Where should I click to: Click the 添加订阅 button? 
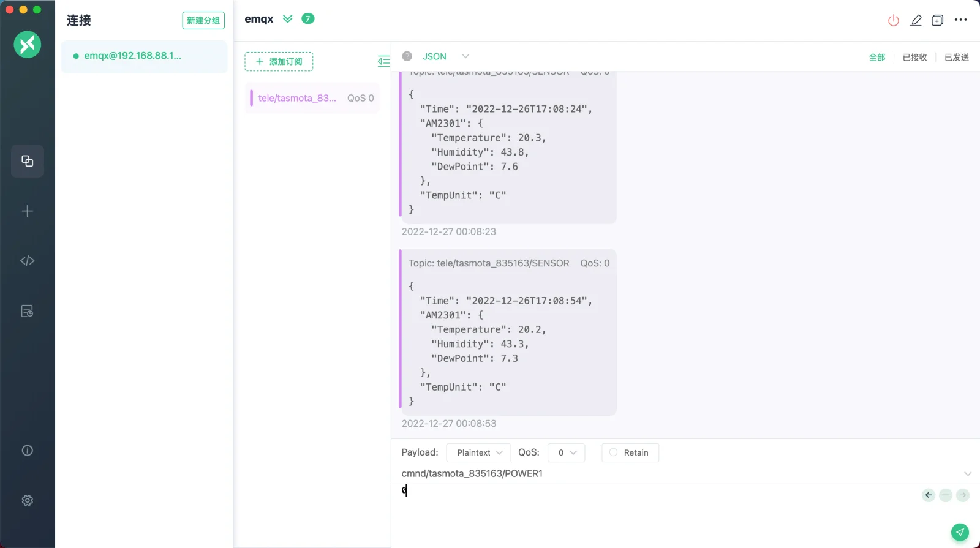pyautogui.click(x=279, y=61)
